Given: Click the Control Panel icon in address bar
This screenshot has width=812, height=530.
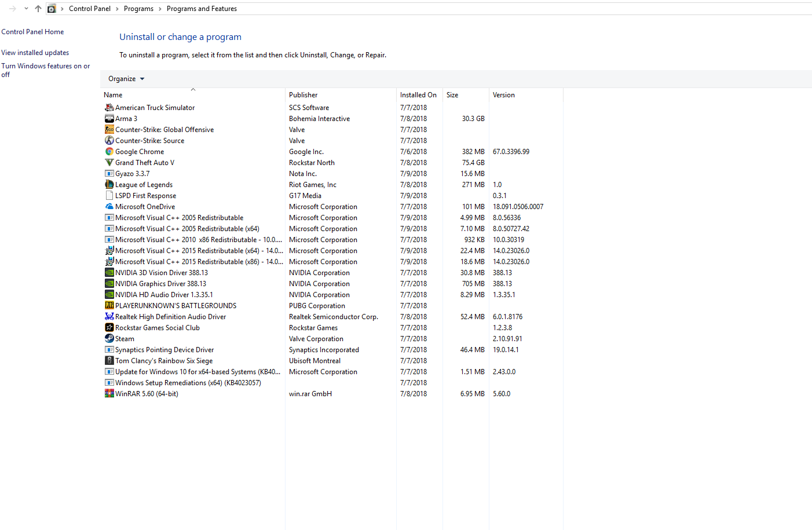Looking at the screenshot, I should [x=52, y=9].
